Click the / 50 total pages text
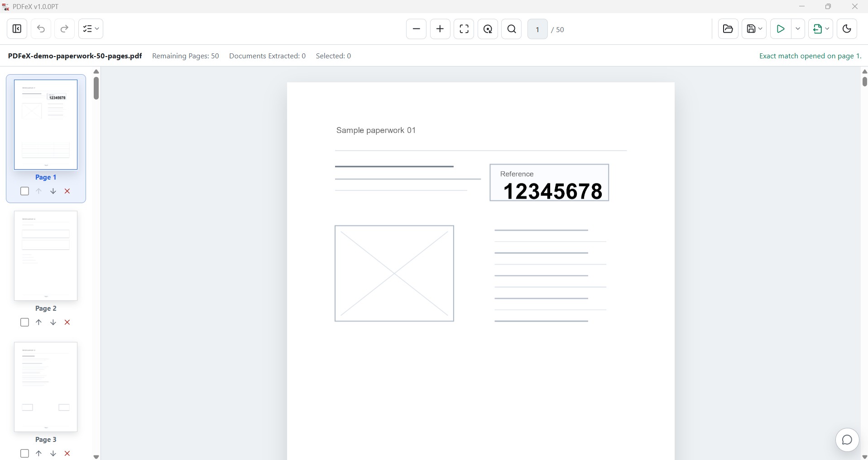This screenshot has width=868, height=460. [x=558, y=30]
